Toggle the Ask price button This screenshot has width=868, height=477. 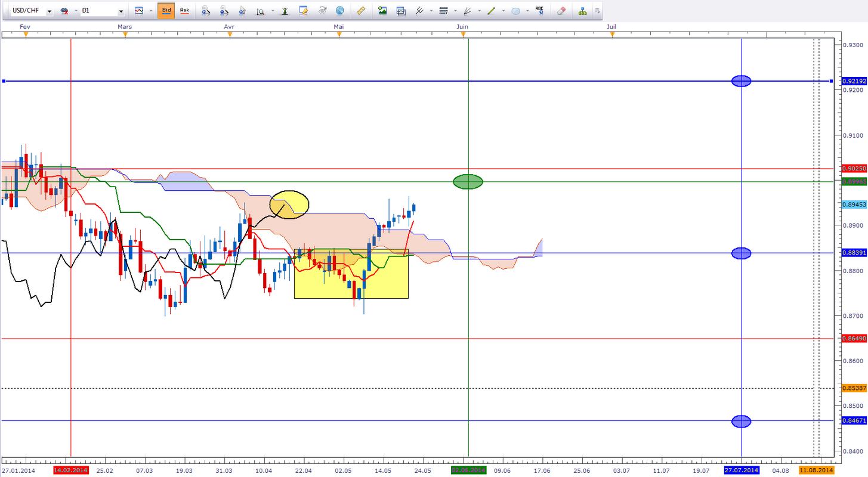[x=184, y=11]
